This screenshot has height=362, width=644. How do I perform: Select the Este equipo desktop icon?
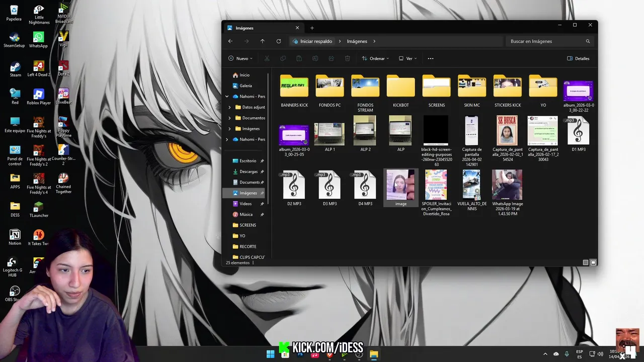click(x=15, y=125)
